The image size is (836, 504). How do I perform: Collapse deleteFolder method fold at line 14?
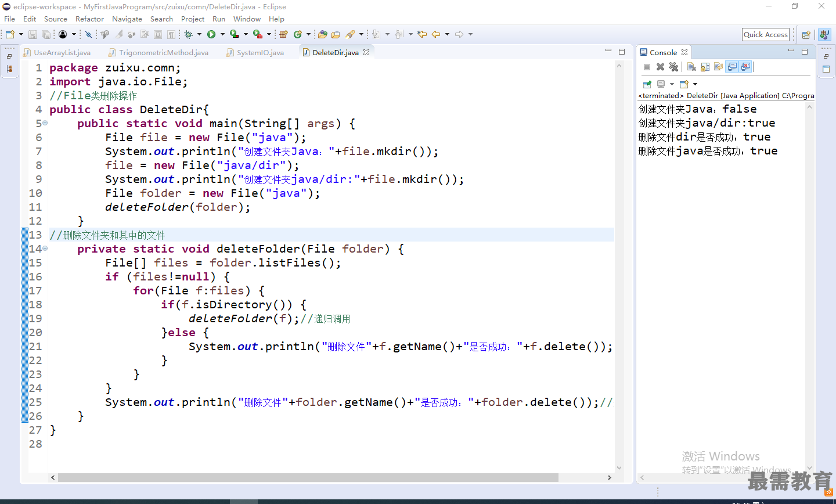[45, 249]
